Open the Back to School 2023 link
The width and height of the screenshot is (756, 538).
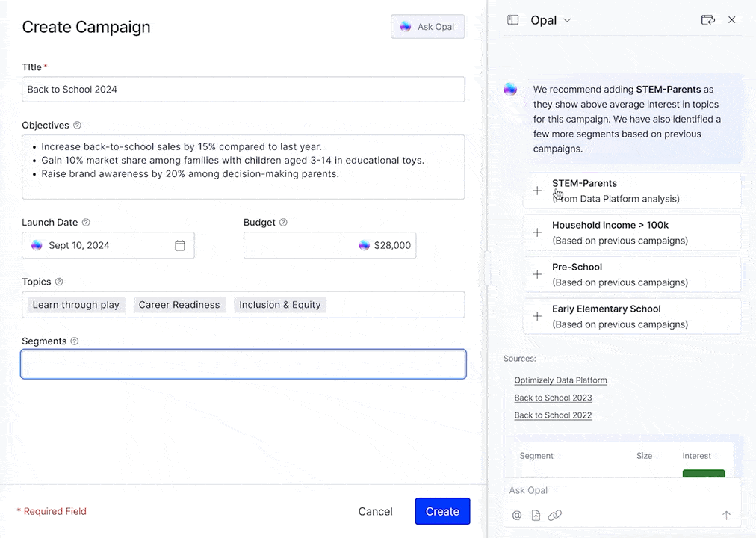click(553, 398)
